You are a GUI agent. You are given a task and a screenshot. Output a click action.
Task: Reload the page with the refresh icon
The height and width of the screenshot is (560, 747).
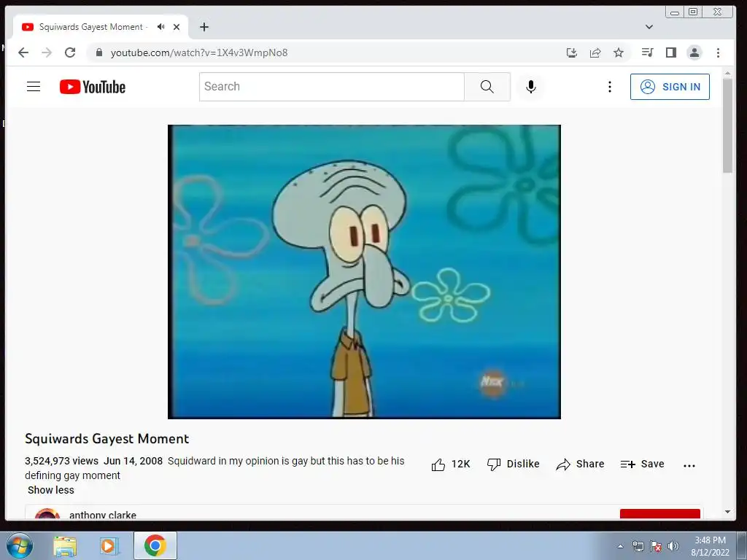coord(70,52)
